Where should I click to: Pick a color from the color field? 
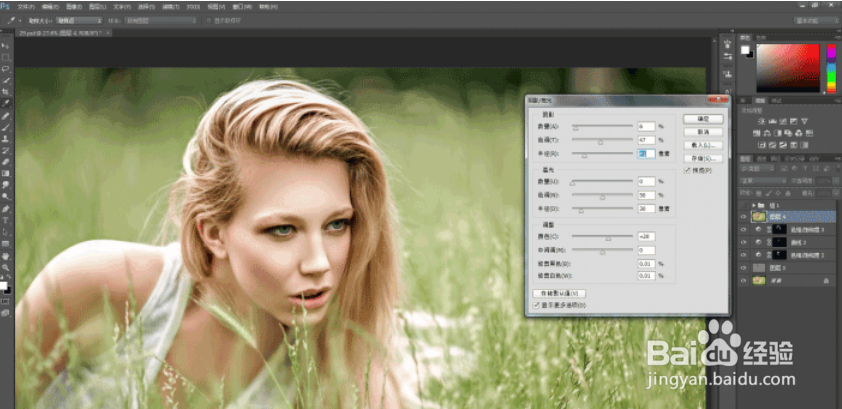pyautogui.click(x=788, y=68)
